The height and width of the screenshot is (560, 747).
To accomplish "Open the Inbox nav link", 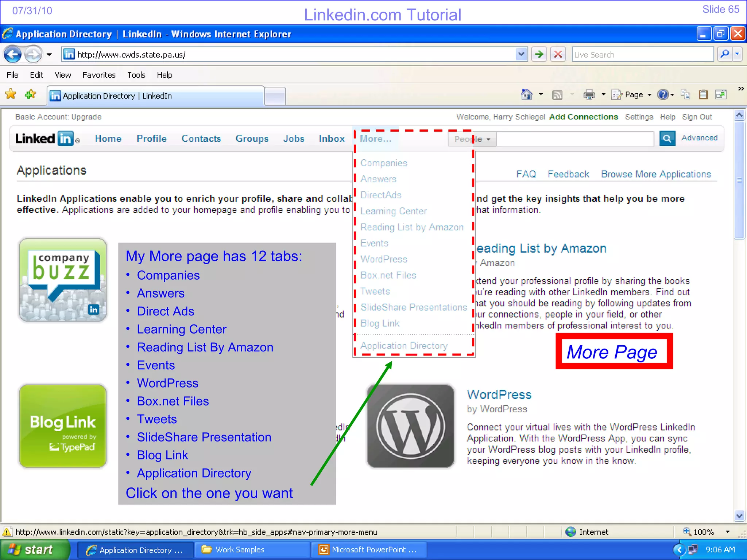I will point(332,139).
